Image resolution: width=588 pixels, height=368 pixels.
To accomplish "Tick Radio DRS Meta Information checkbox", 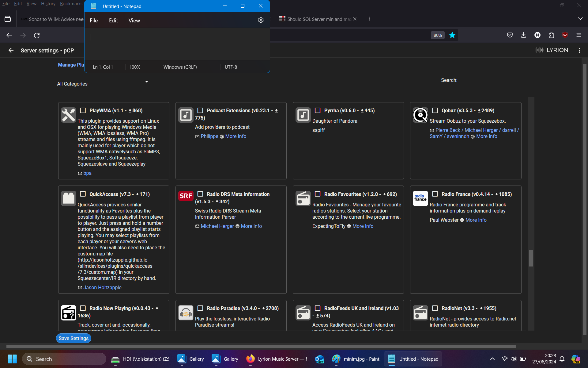I will click(x=200, y=194).
